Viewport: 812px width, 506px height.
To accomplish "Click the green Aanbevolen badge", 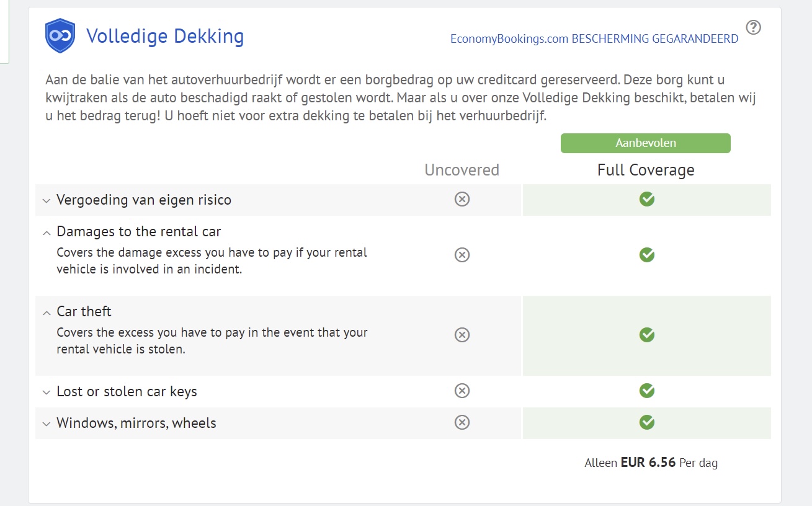I will coord(646,143).
